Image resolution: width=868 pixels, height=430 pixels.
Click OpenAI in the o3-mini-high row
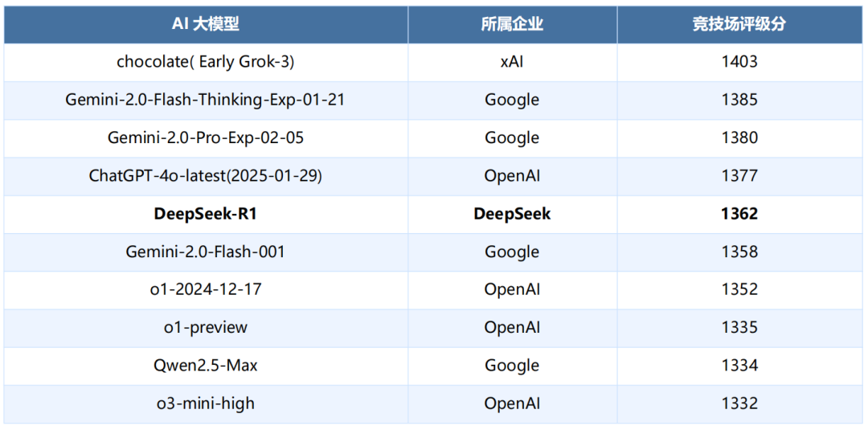click(x=513, y=404)
